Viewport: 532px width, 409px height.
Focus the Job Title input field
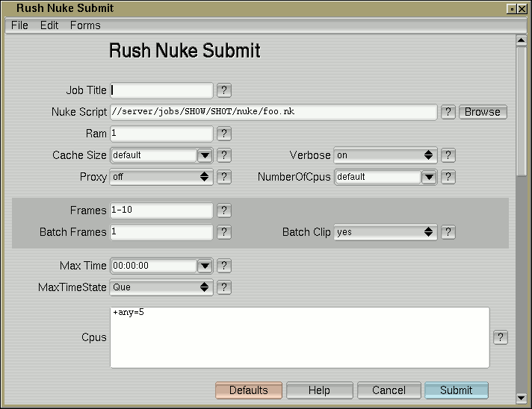[161, 90]
